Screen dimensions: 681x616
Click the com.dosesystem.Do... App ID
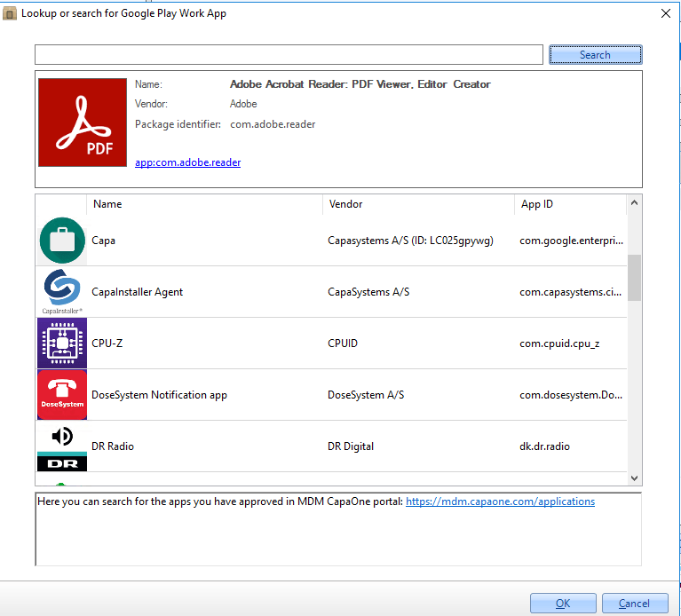pyautogui.click(x=571, y=395)
